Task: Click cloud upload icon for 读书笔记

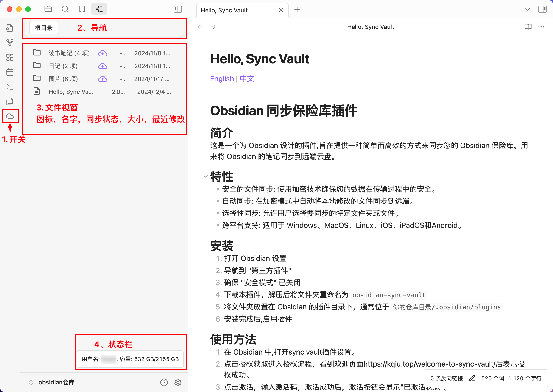Action: (x=103, y=53)
